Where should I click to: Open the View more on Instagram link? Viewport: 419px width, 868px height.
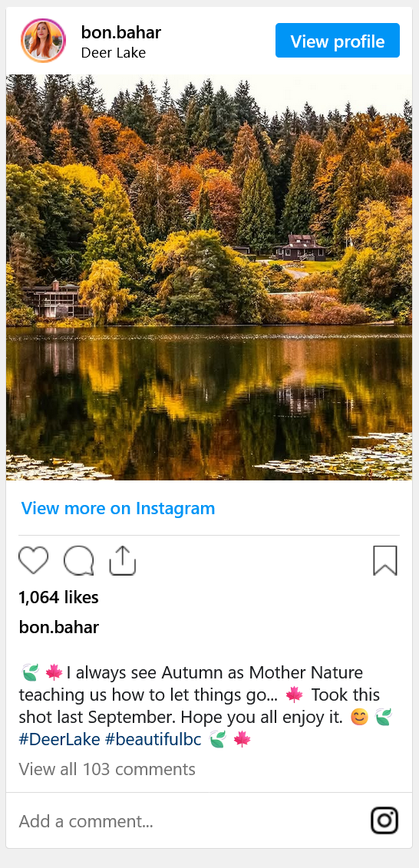point(118,508)
